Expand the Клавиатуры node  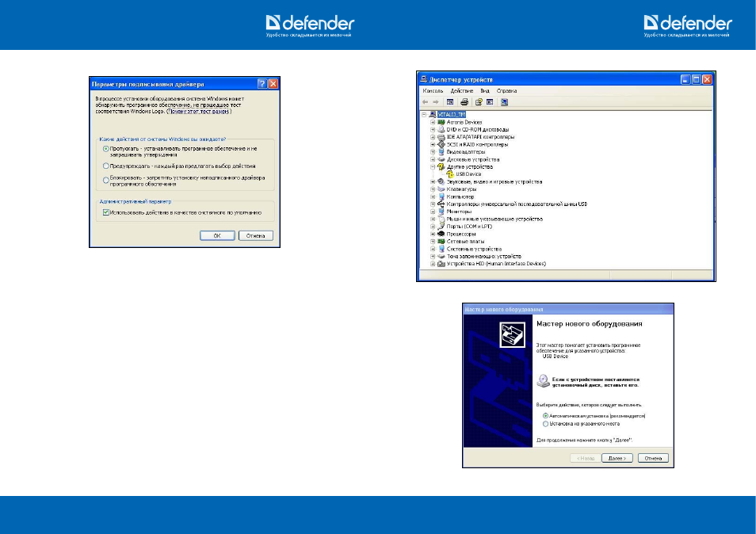pos(433,189)
